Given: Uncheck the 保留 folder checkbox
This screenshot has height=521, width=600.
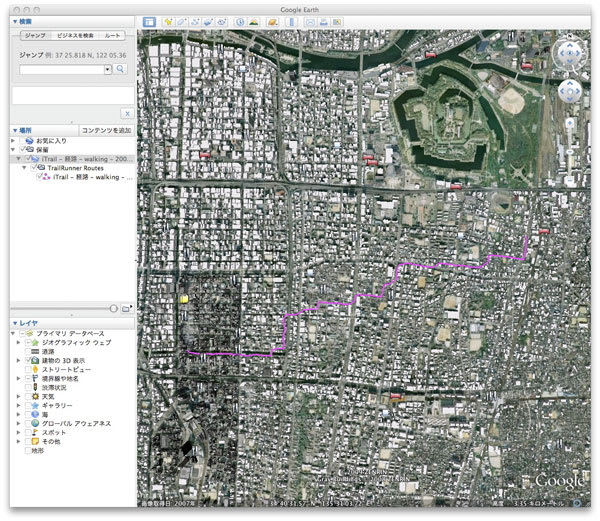Looking at the screenshot, I should (x=22, y=150).
